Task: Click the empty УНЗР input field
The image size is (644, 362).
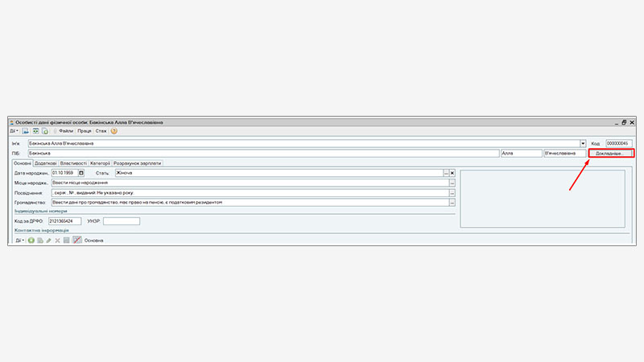Action: tap(121, 221)
